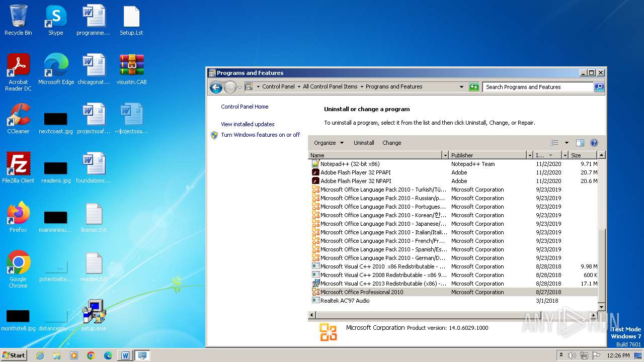Navigate to Control Panel breadcrumb
644x362 pixels.
(278, 86)
